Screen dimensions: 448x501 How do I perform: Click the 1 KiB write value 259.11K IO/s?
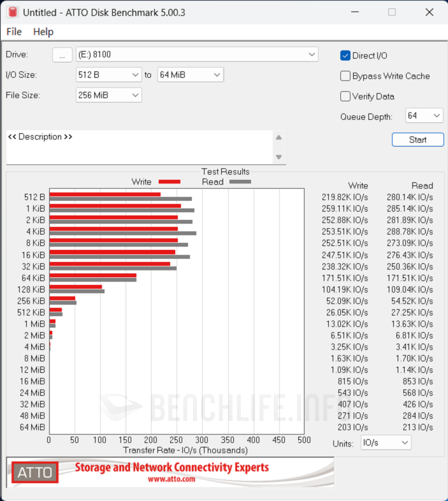(345, 208)
